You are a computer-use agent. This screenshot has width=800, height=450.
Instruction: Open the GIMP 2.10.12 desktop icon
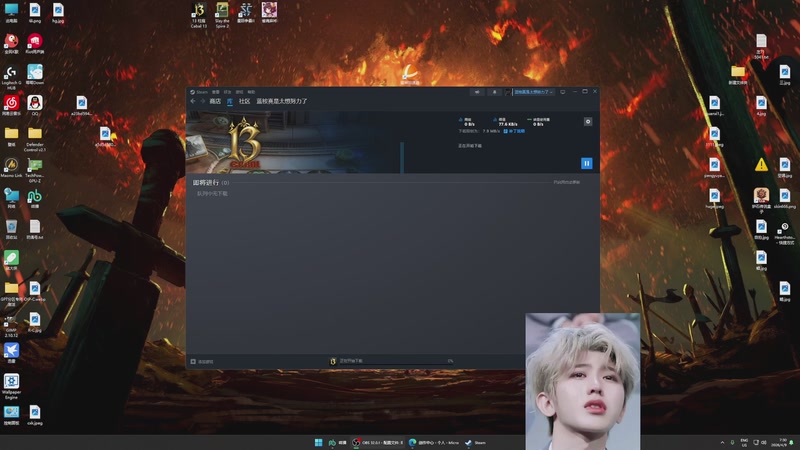(x=11, y=326)
